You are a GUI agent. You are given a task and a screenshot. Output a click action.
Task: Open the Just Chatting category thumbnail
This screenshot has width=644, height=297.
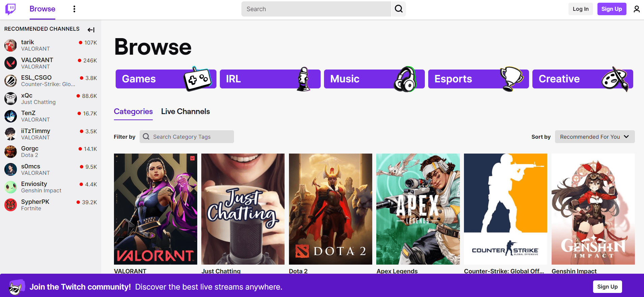coord(243,209)
